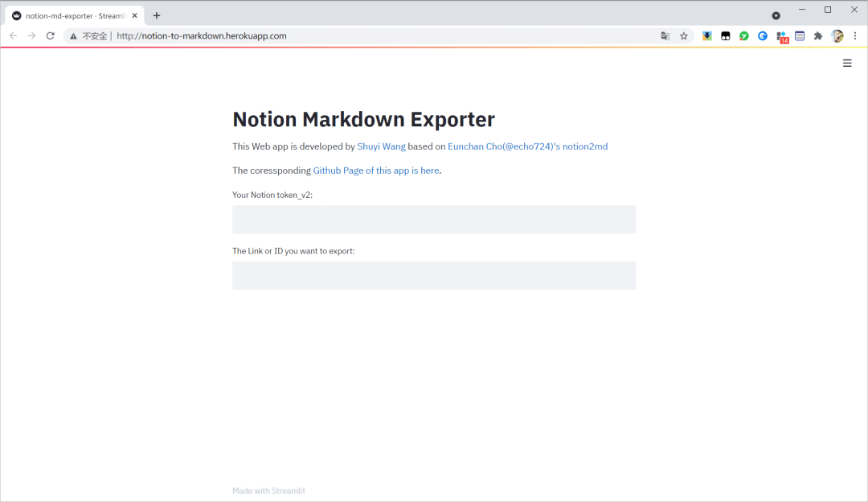Open the translate page icon
868x502 pixels.
click(665, 36)
